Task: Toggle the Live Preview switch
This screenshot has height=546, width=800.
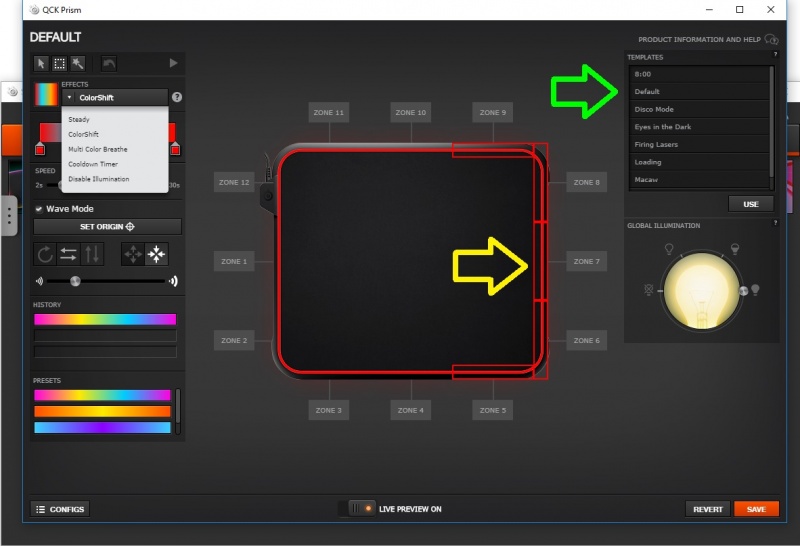Action: (x=361, y=509)
